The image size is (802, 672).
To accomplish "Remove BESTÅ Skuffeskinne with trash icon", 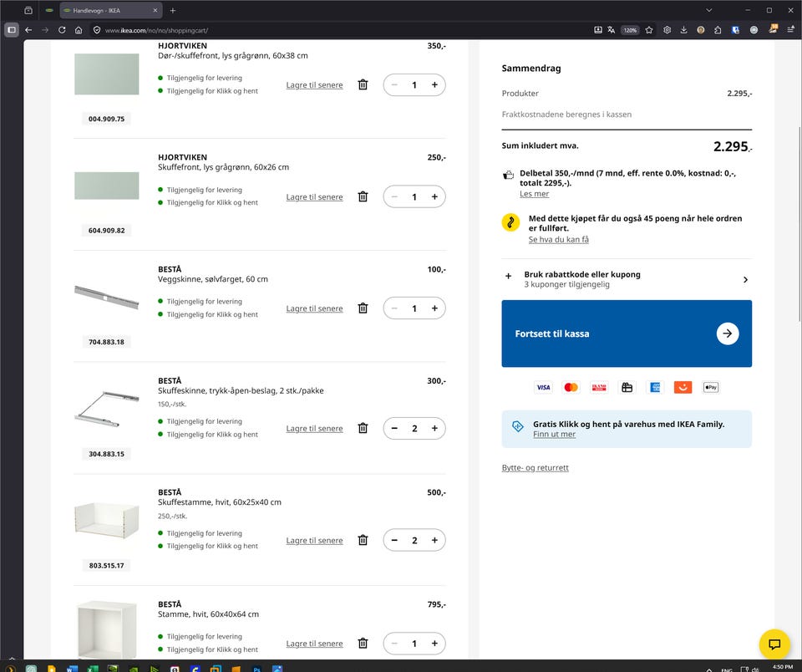I will (x=363, y=428).
